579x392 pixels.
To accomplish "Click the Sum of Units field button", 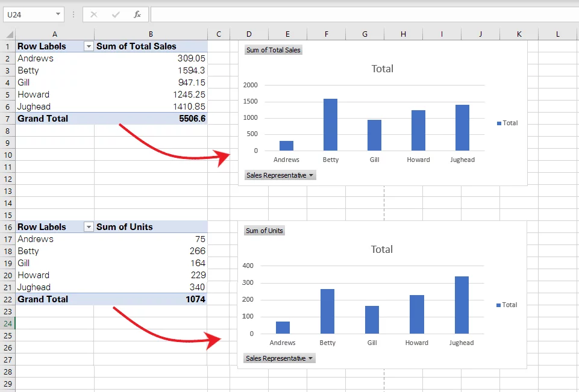I will 264,230.
